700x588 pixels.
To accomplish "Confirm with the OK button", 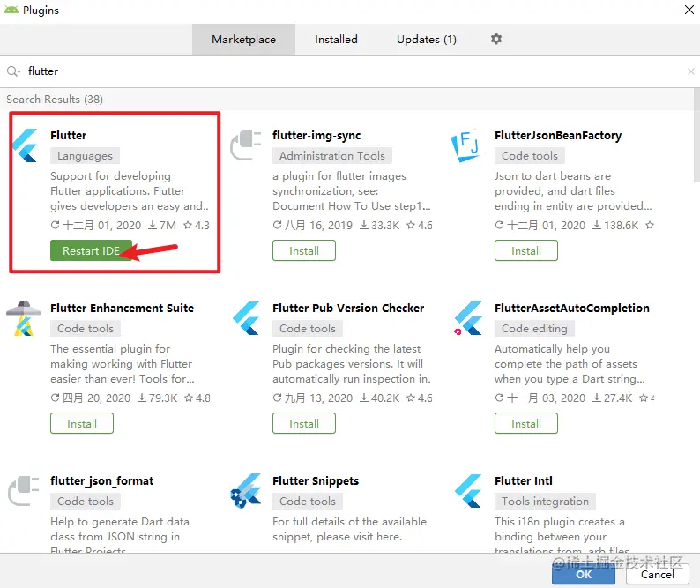I will [x=584, y=574].
